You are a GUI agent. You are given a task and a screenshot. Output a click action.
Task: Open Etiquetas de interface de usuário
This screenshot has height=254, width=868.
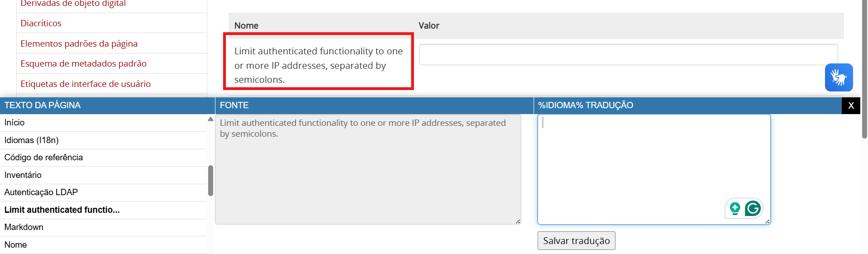coord(86,84)
